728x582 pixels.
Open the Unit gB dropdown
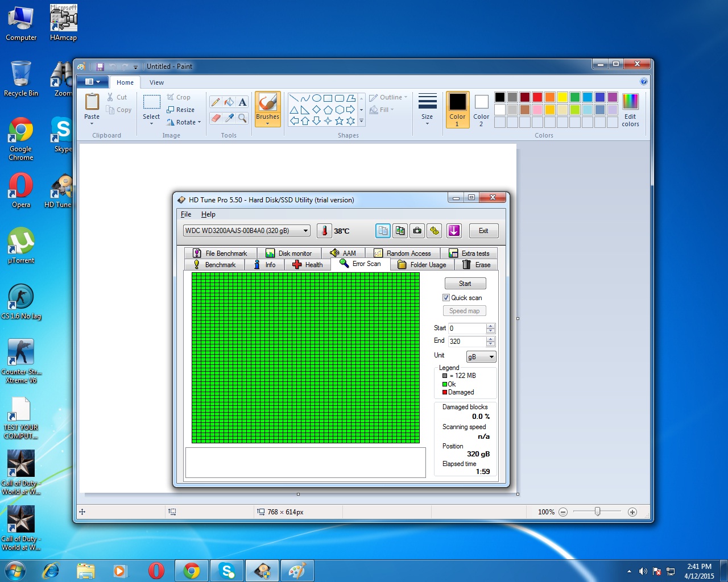(481, 357)
